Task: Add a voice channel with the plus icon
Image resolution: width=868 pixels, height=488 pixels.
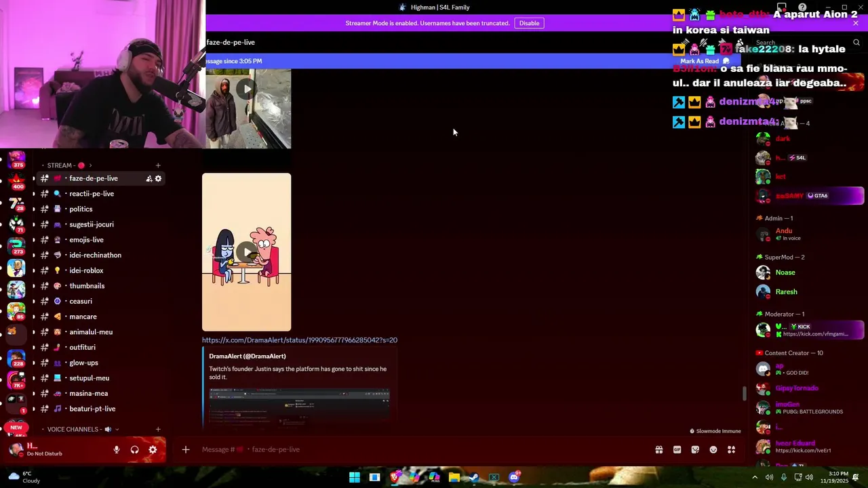Action: point(158,429)
